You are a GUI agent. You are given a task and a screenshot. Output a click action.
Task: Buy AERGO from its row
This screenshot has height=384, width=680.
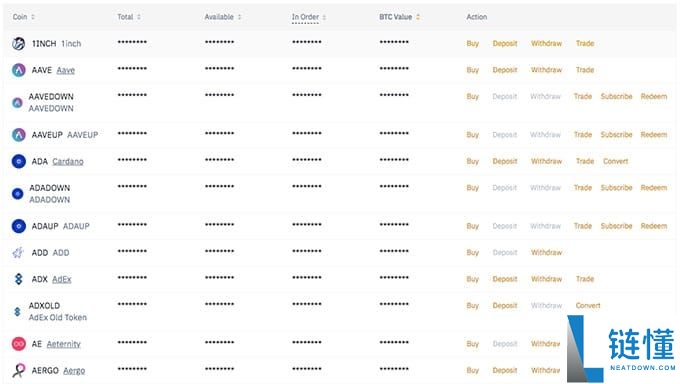[x=472, y=370]
